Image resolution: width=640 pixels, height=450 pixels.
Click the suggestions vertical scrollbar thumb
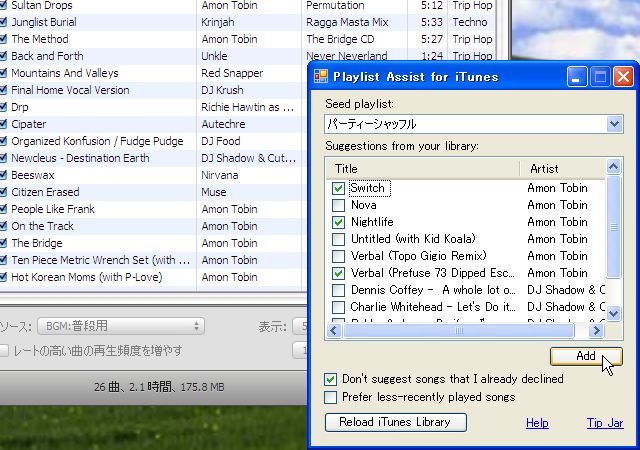613,227
